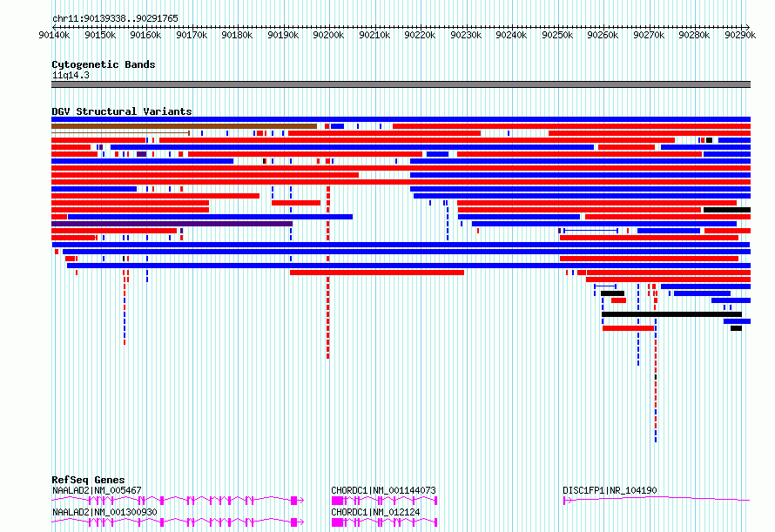Click the 11q14.3 band label

tap(71, 75)
